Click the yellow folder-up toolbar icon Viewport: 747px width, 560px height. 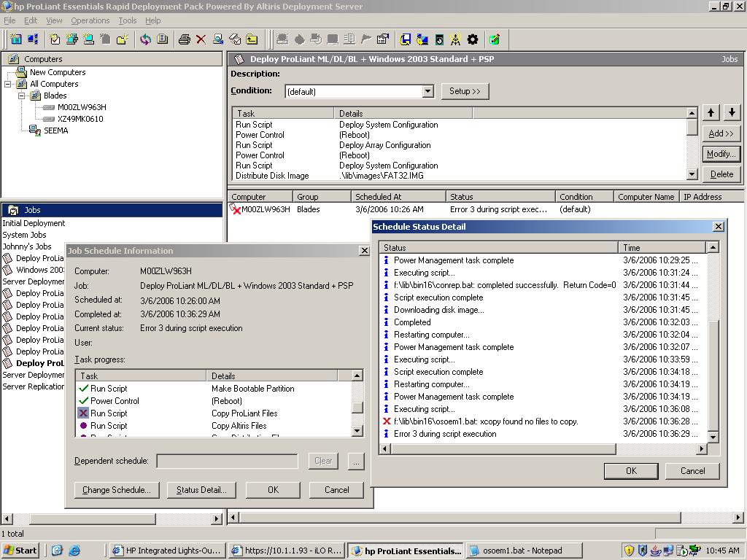[x=252, y=39]
